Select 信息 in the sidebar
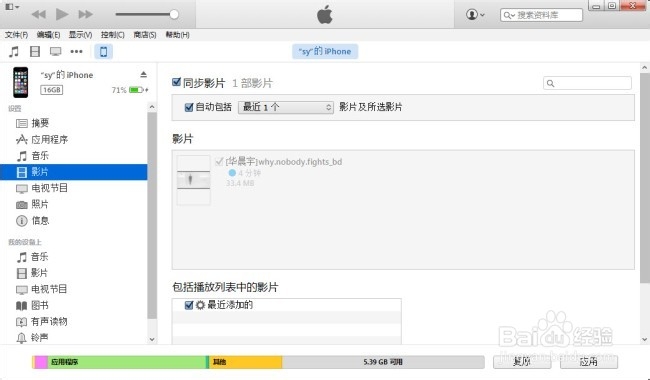Image resolution: width=650 pixels, height=380 pixels. click(74, 220)
